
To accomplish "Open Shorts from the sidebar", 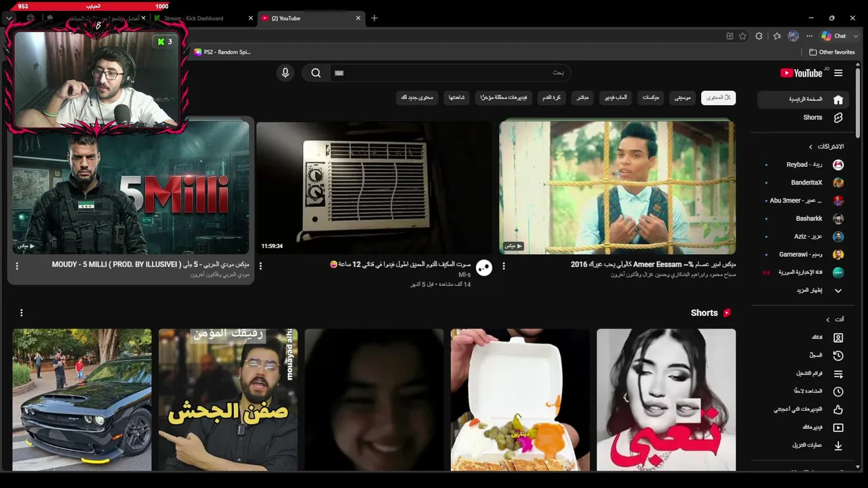I will (804, 118).
